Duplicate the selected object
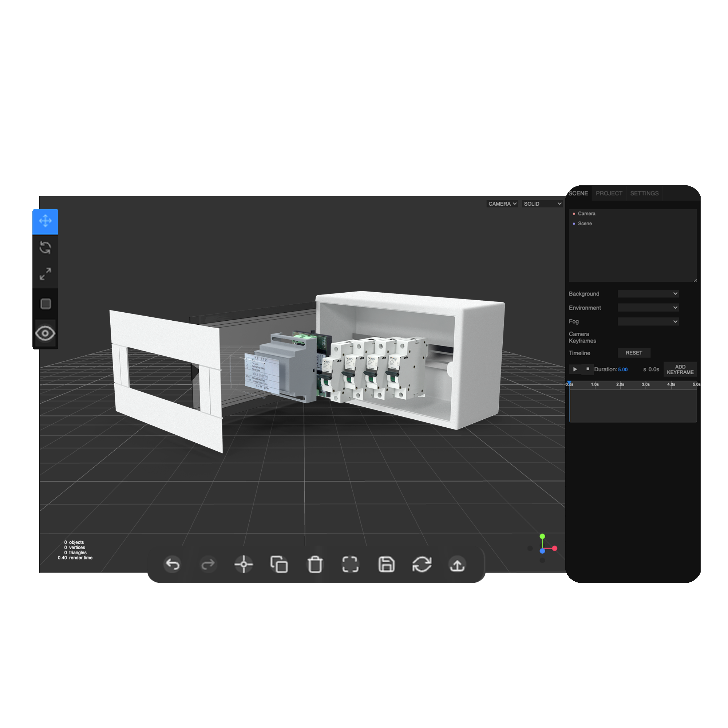 [279, 564]
